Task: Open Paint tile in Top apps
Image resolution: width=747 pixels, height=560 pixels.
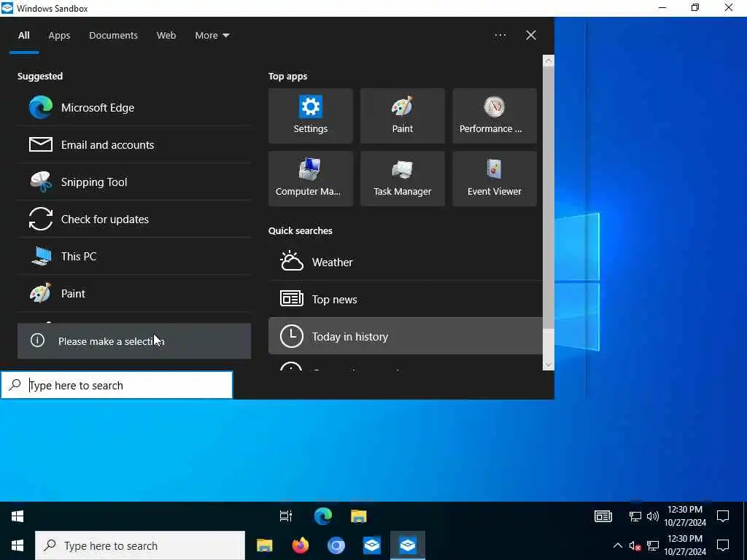Action: (403, 116)
